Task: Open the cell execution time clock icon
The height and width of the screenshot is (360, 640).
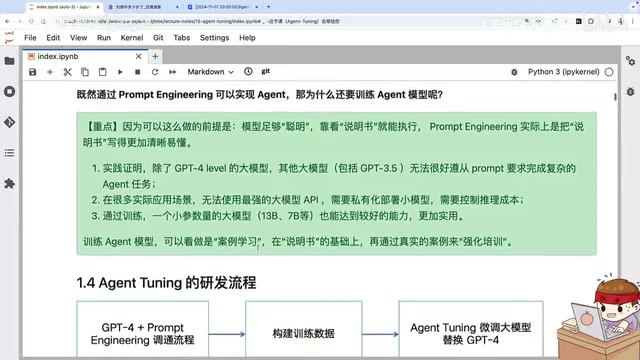Action: click(x=248, y=71)
